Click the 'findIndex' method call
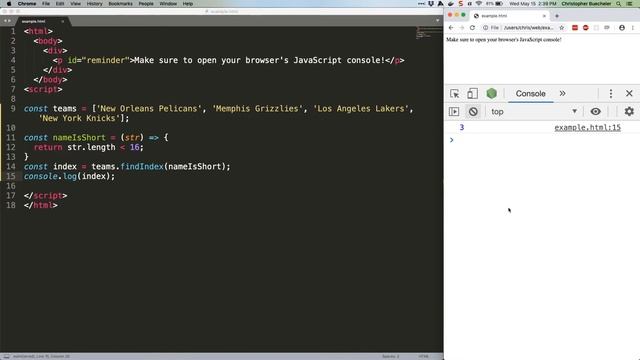The height and width of the screenshot is (360, 640). point(142,167)
